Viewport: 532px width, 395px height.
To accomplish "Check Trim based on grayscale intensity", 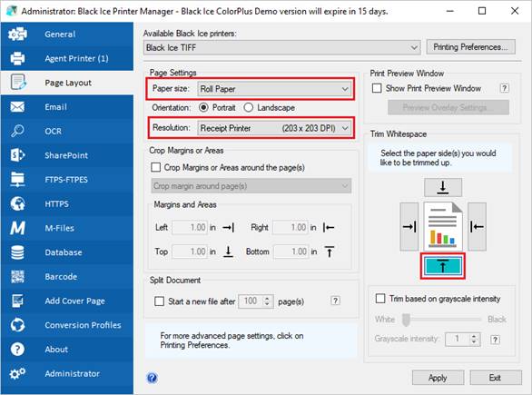I will (x=380, y=299).
